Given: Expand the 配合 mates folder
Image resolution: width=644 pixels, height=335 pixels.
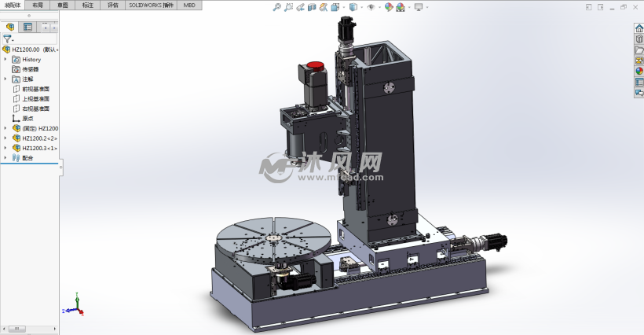Looking at the screenshot, I should (x=5, y=158).
